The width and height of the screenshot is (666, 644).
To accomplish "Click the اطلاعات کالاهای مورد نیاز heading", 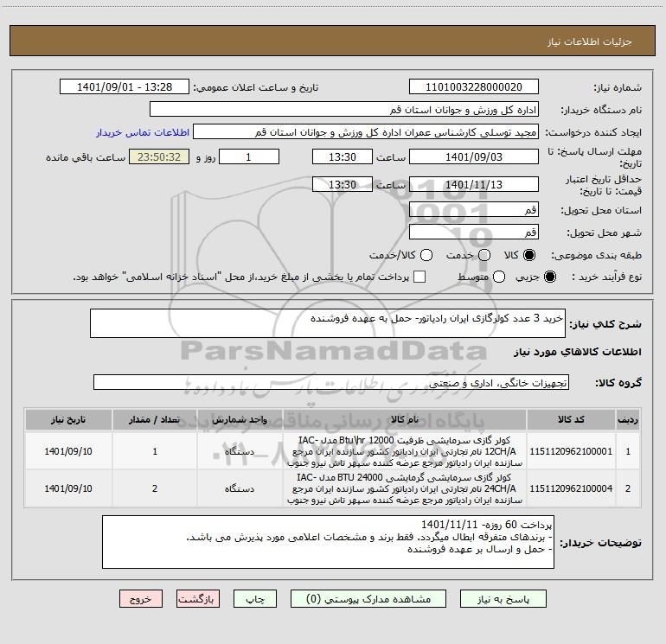I will coord(577,352).
